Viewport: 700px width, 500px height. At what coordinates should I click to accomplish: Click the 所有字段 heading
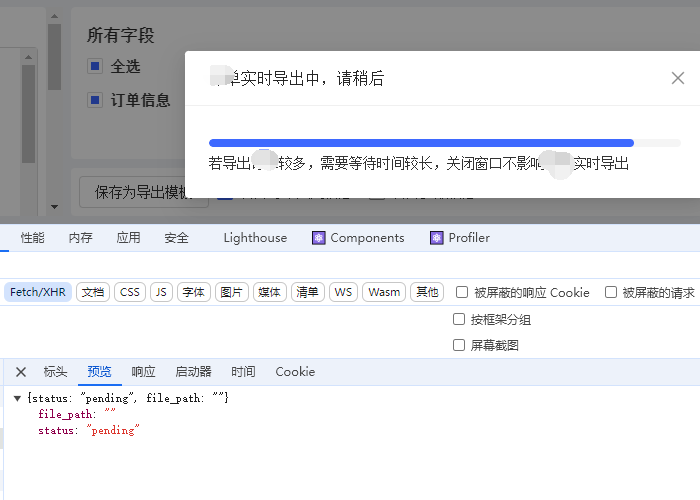tap(121, 35)
